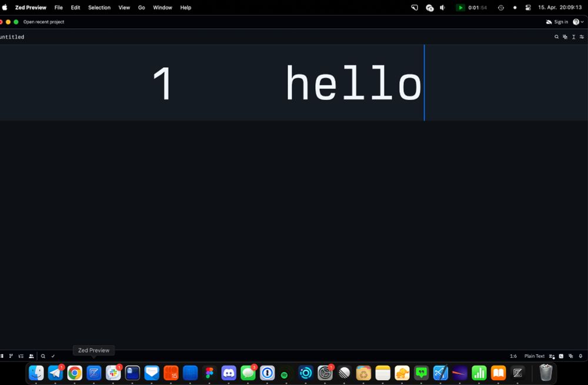Toggle the selections menu cursor icon

point(573,37)
